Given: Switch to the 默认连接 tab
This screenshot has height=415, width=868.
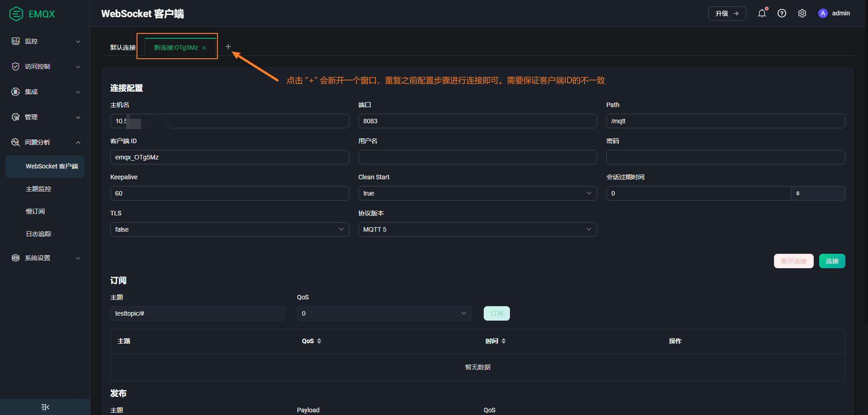Looking at the screenshot, I should pyautogui.click(x=123, y=47).
